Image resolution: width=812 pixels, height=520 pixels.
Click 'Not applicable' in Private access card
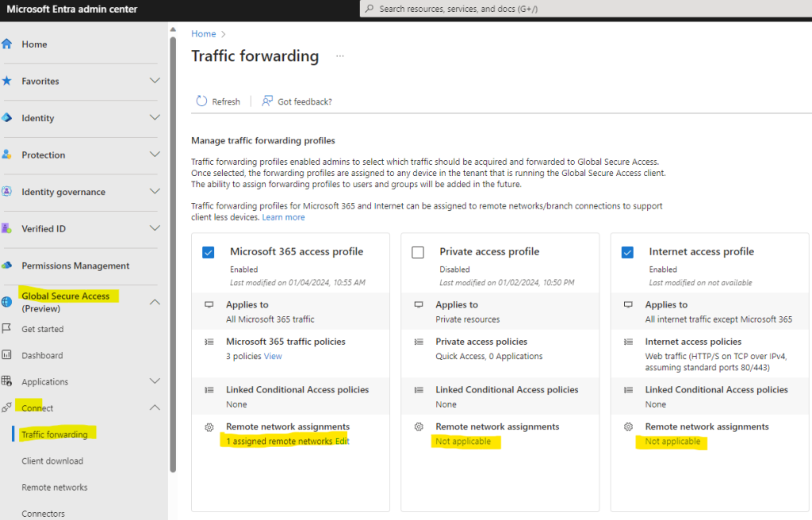pyautogui.click(x=463, y=442)
